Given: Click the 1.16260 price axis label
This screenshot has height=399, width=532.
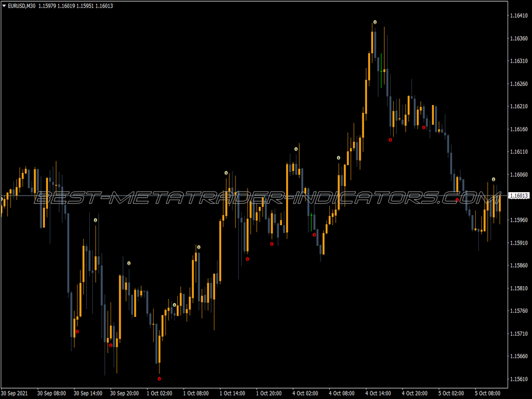Looking at the screenshot, I should coord(519,83).
